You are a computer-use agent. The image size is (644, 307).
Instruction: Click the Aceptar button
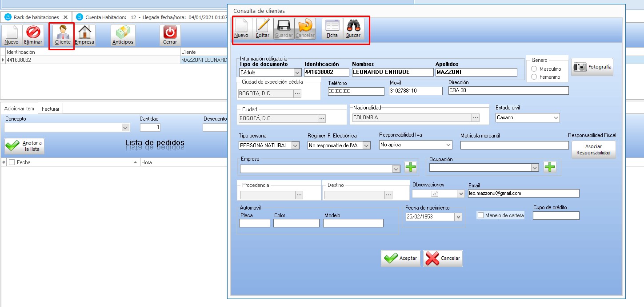tap(400, 259)
